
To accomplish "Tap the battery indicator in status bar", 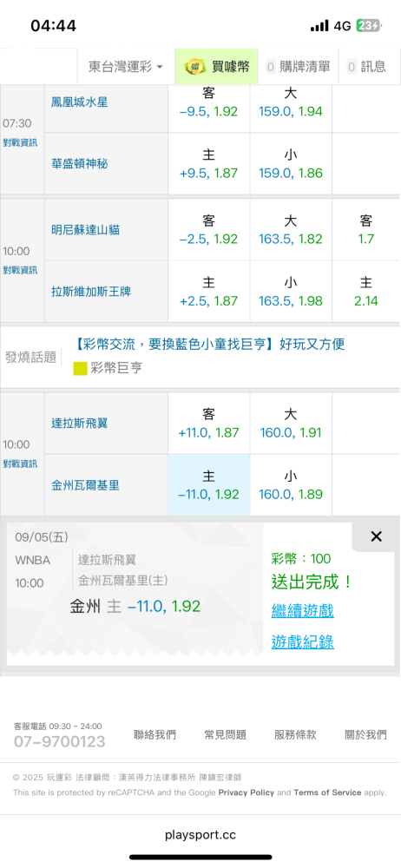I will pos(368,25).
